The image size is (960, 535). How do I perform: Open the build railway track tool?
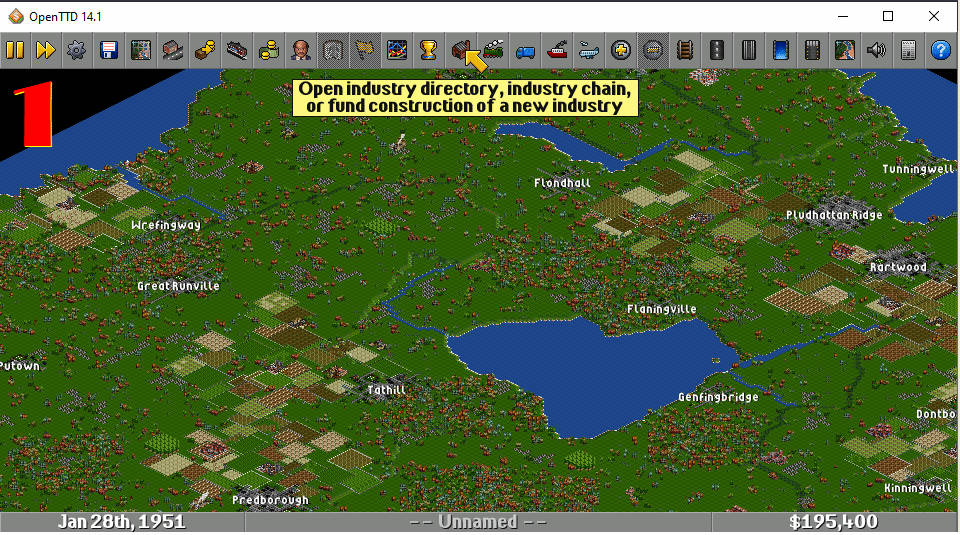click(684, 50)
